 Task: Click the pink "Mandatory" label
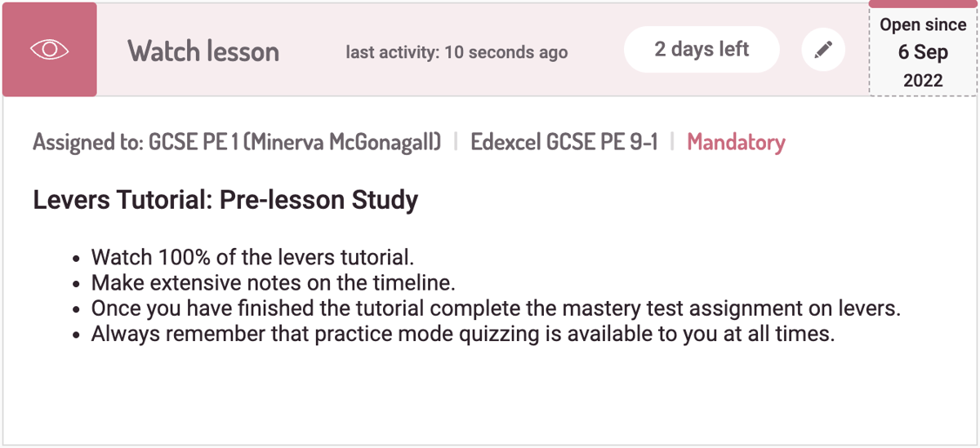736,143
